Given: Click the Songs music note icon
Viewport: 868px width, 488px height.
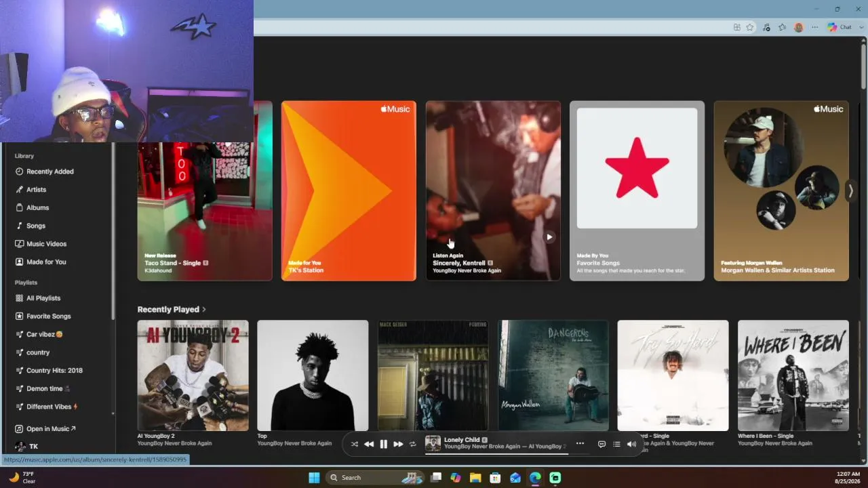Looking at the screenshot, I should 20,226.
